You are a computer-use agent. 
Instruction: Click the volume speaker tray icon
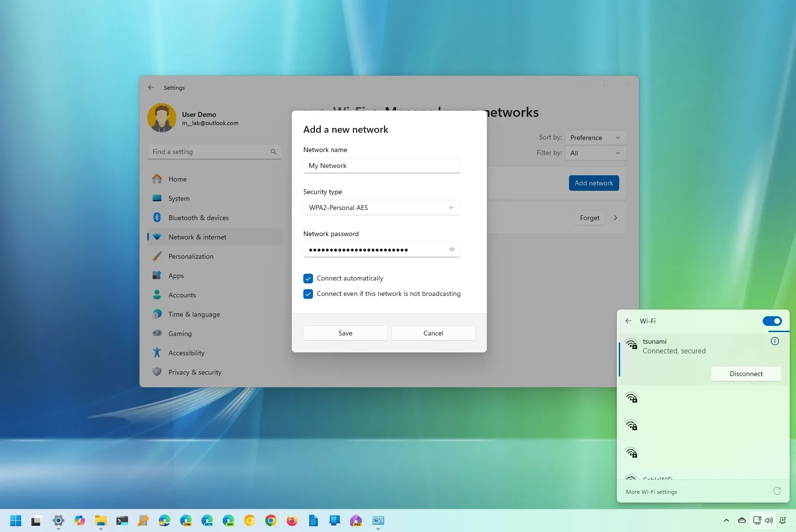(x=769, y=520)
